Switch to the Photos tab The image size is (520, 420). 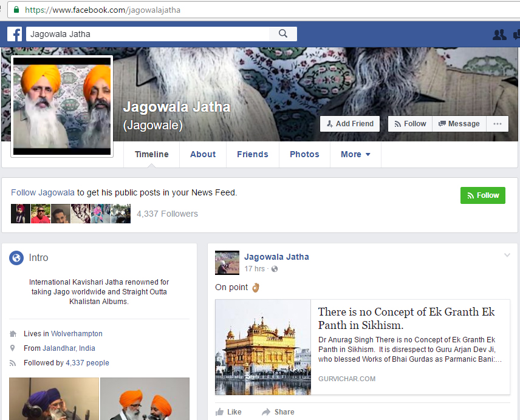pyautogui.click(x=304, y=154)
